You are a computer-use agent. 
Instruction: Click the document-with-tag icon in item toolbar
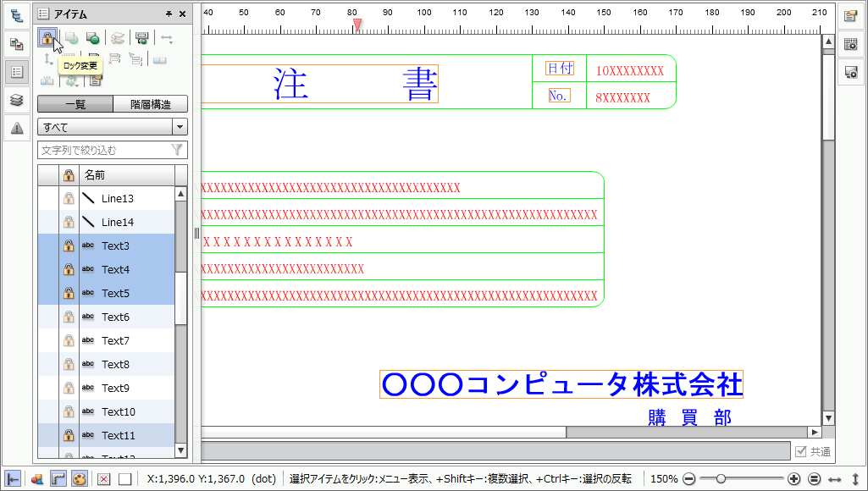[x=96, y=80]
